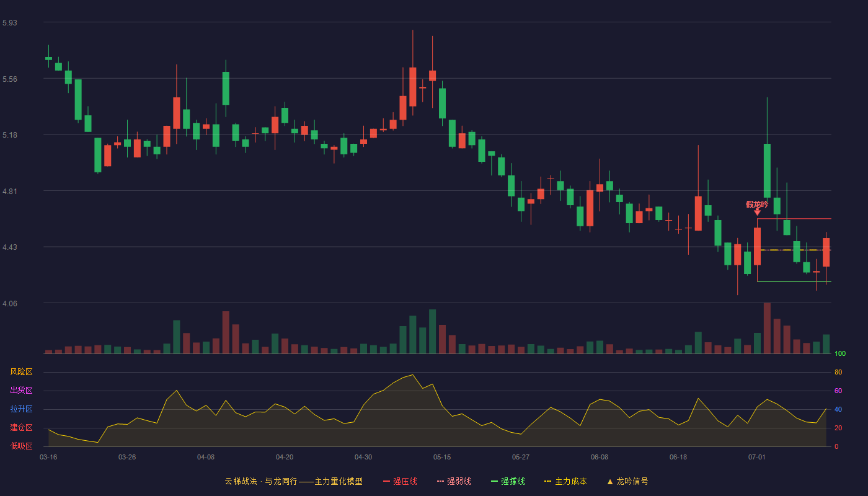Click the 06-08 date label
Viewport: 868px width, 496px height.
coord(600,457)
